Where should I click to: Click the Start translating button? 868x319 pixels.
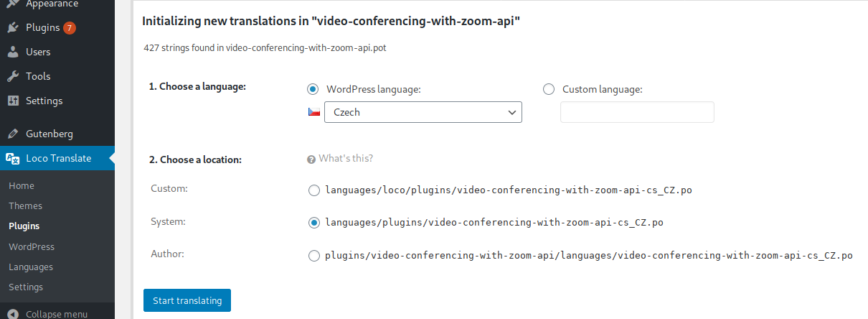tap(187, 300)
